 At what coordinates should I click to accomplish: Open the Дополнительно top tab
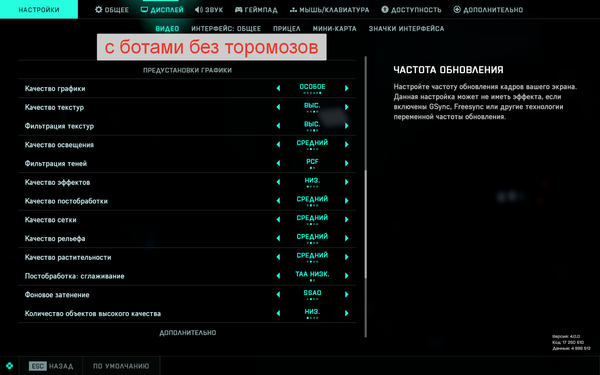(488, 10)
